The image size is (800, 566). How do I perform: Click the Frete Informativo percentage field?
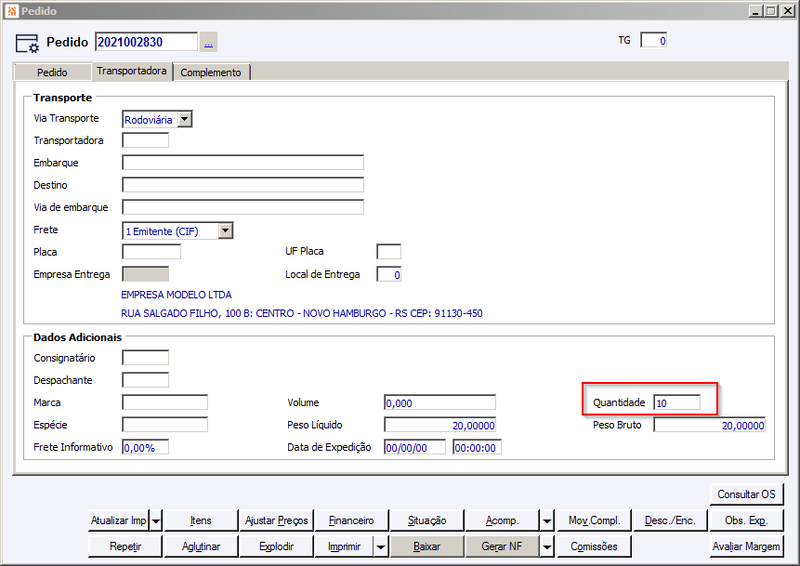pos(145,448)
